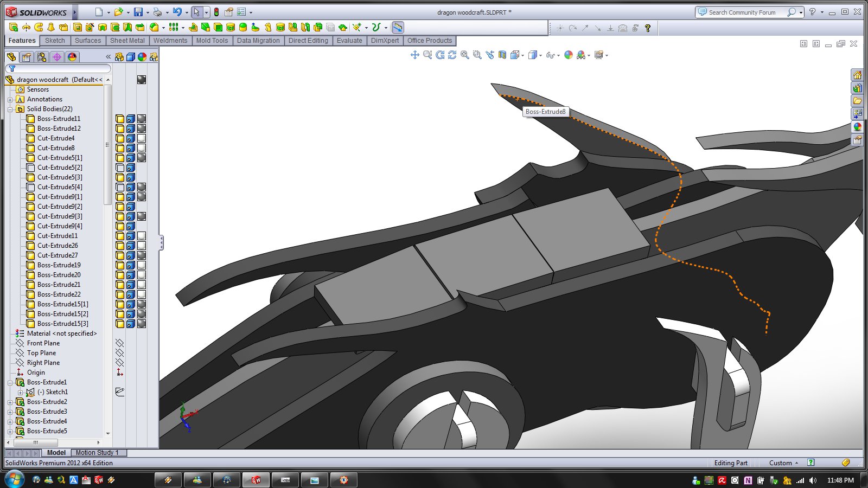The width and height of the screenshot is (868, 488).
Task: Click the appearance swatch for Cut-Extrude4
Action: (142, 138)
